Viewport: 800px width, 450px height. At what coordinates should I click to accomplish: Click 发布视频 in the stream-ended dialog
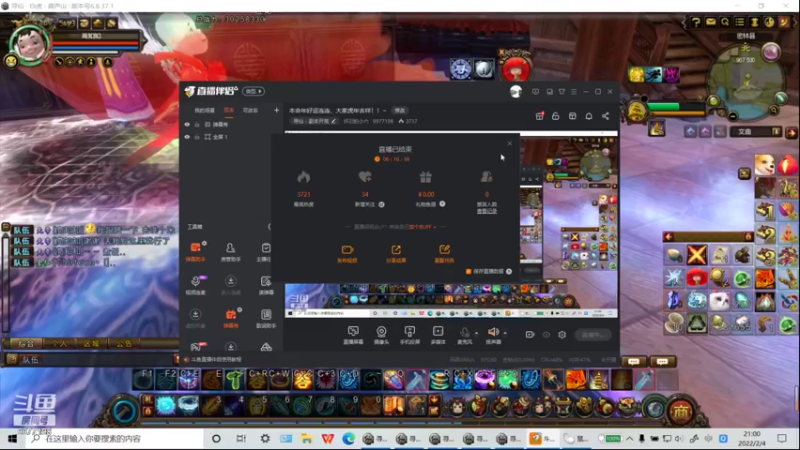[x=347, y=253]
